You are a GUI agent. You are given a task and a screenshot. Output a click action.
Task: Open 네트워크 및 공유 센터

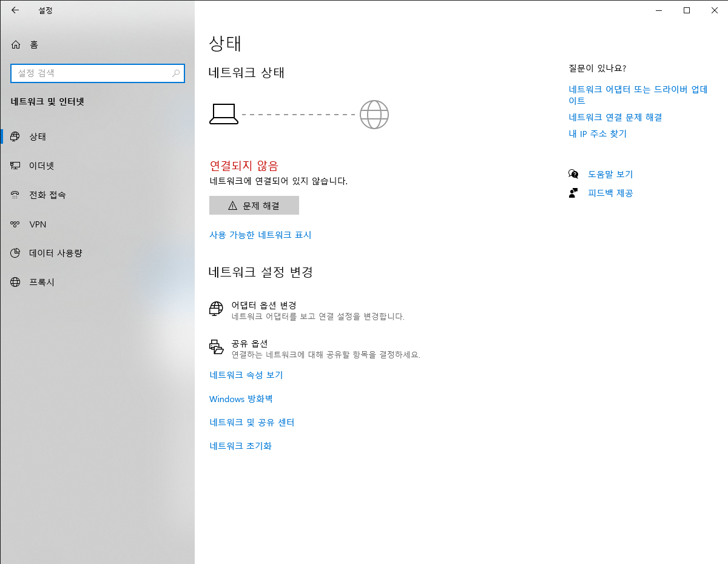pyautogui.click(x=252, y=423)
